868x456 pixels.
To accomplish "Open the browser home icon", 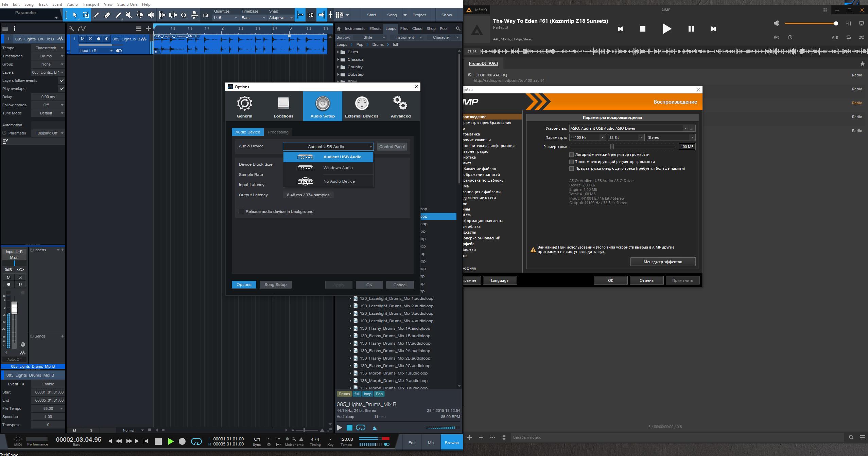I will tap(339, 29).
